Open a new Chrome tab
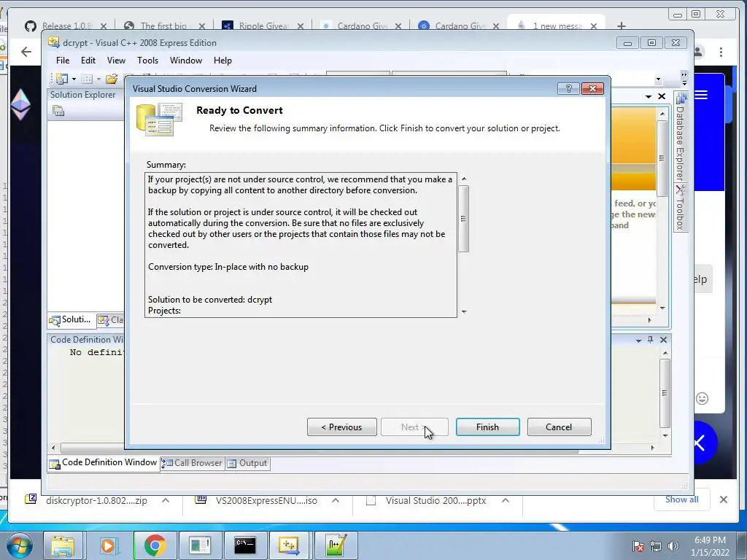Screen dimensions: 747x560 tap(622, 26)
